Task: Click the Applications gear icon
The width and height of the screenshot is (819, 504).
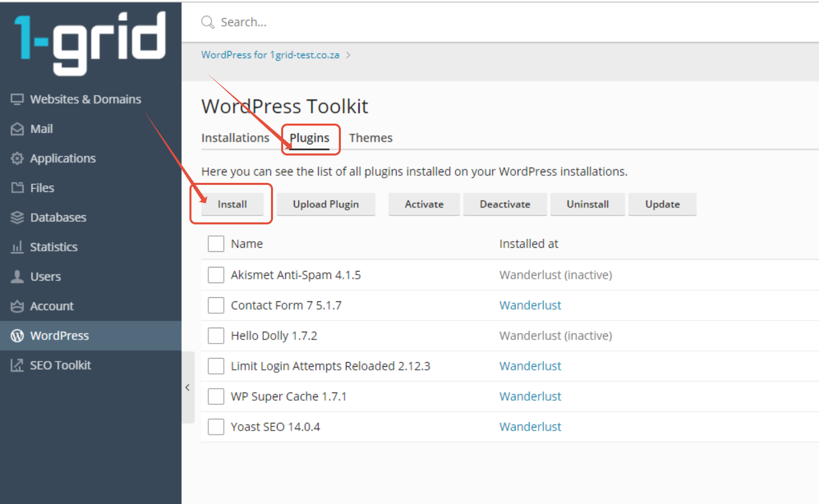Action: 17,159
